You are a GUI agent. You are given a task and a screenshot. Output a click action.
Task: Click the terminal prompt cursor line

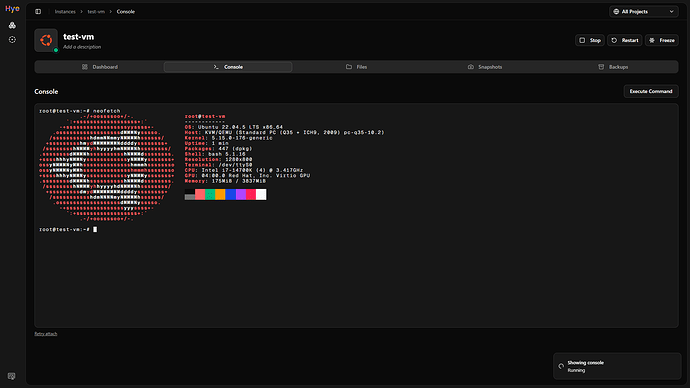coord(68,229)
